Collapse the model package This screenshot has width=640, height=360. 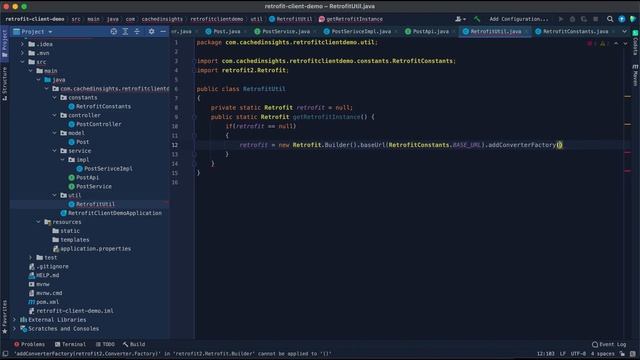click(55, 133)
